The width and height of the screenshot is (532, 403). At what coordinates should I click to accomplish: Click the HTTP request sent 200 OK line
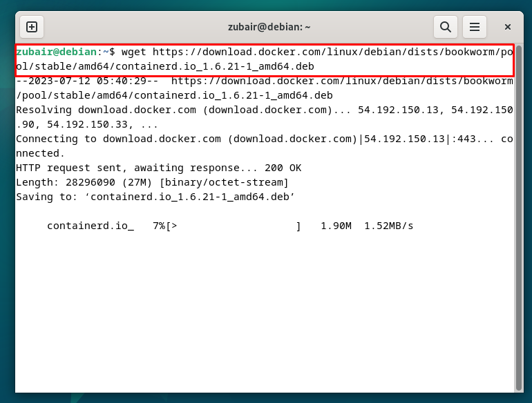pos(158,168)
